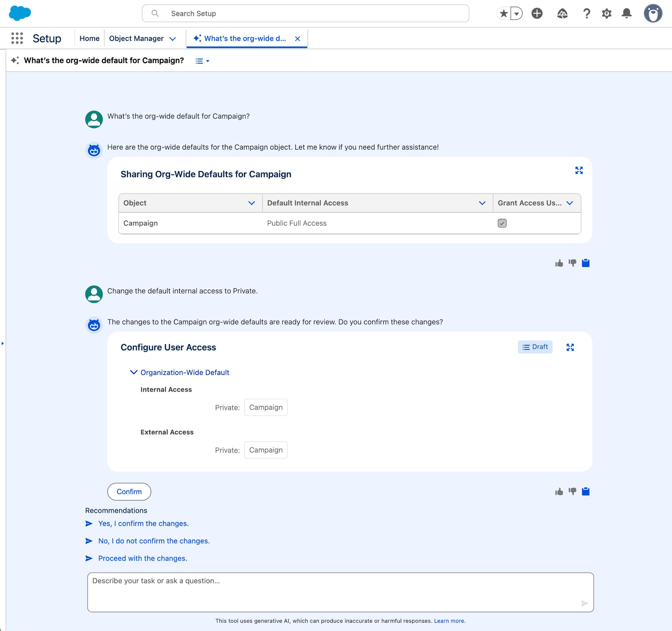The width and height of the screenshot is (672, 631).
Task: Click the Favorites star icon
Action: (503, 13)
